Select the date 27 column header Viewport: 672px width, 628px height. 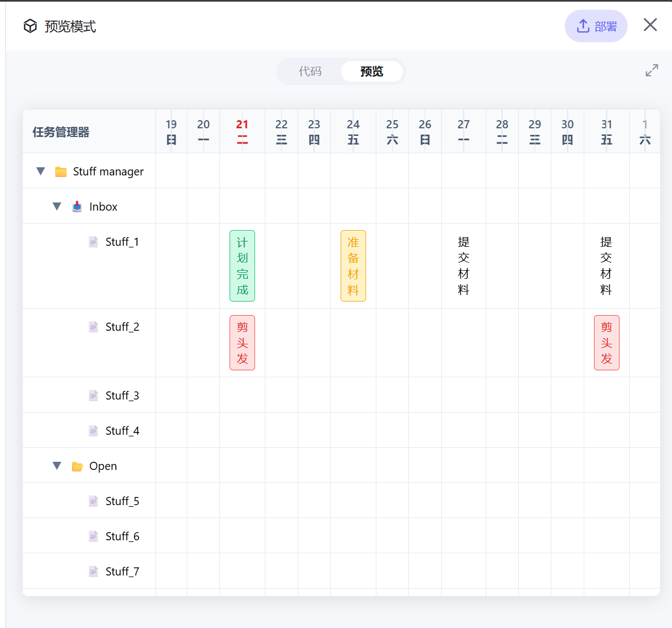[x=464, y=132]
